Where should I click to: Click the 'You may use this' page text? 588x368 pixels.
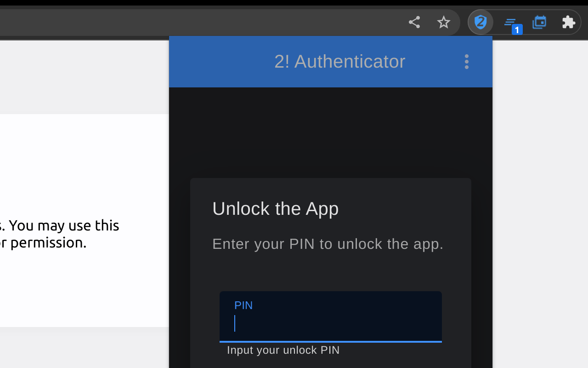[64, 225]
